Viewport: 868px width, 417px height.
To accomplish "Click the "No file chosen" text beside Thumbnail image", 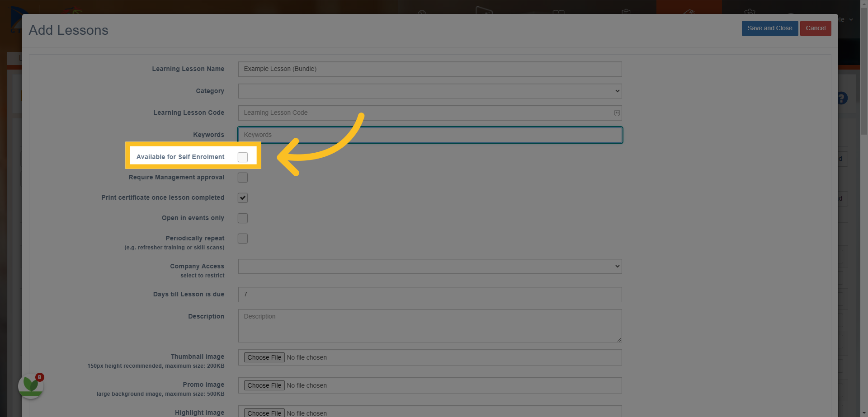I will 307,357.
